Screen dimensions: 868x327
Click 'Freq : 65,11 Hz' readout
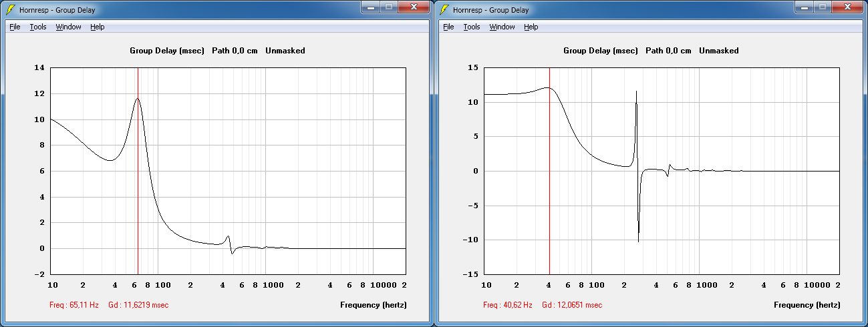pyautogui.click(x=74, y=305)
